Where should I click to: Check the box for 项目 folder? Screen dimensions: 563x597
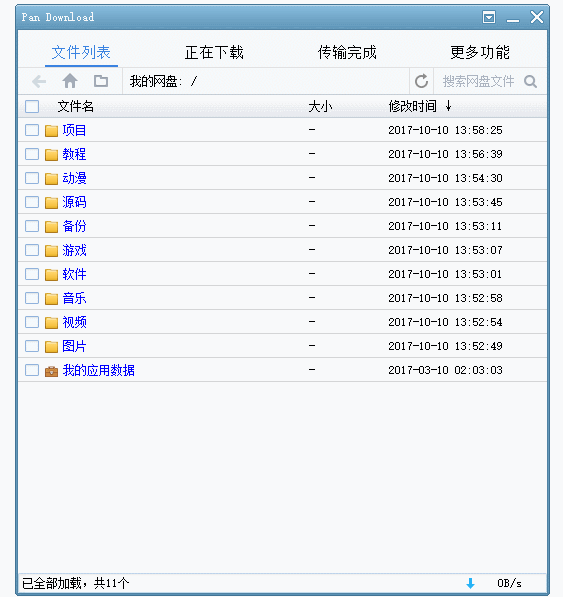click(32, 130)
